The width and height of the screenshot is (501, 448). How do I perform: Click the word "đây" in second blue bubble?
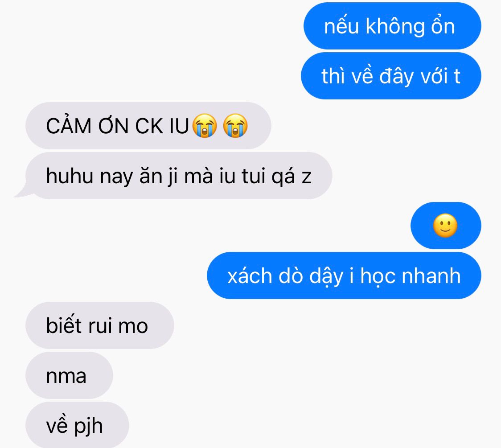coord(396,77)
